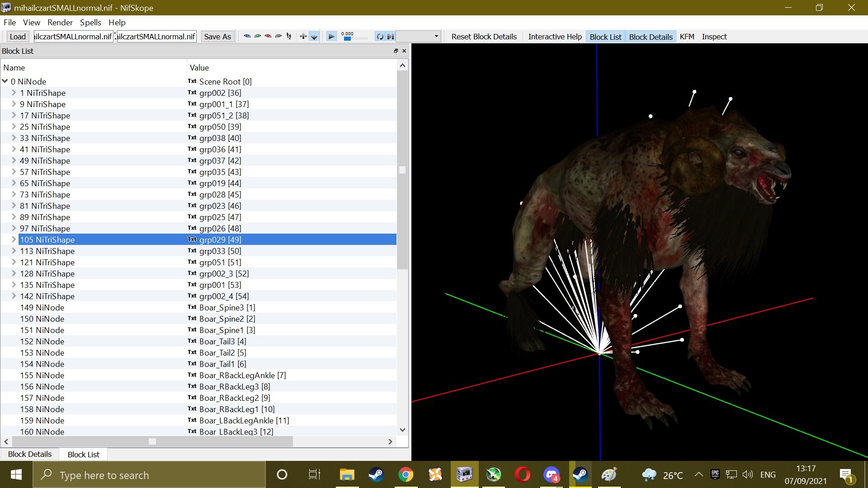Click the Epic Games tray icon
The width and height of the screenshot is (868, 488).
[x=715, y=474]
